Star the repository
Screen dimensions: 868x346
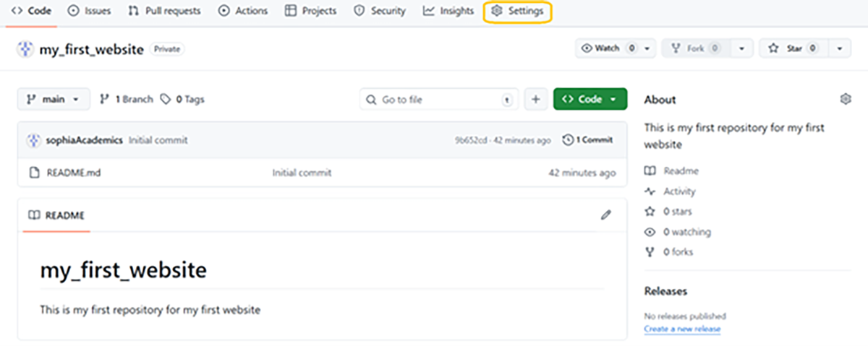[x=792, y=48]
